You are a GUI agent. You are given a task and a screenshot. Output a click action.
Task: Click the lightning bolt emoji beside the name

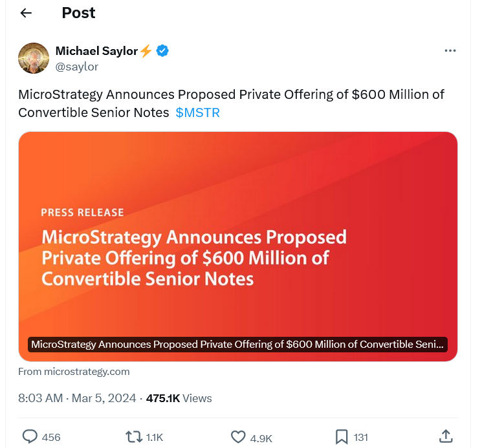point(146,50)
